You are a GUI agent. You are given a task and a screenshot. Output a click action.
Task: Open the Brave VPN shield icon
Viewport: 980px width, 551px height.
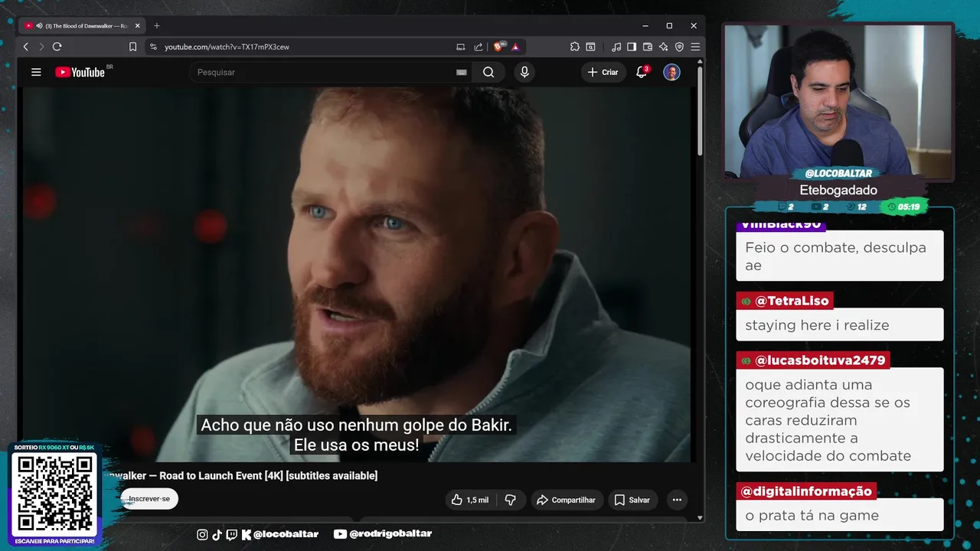point(679,47)
